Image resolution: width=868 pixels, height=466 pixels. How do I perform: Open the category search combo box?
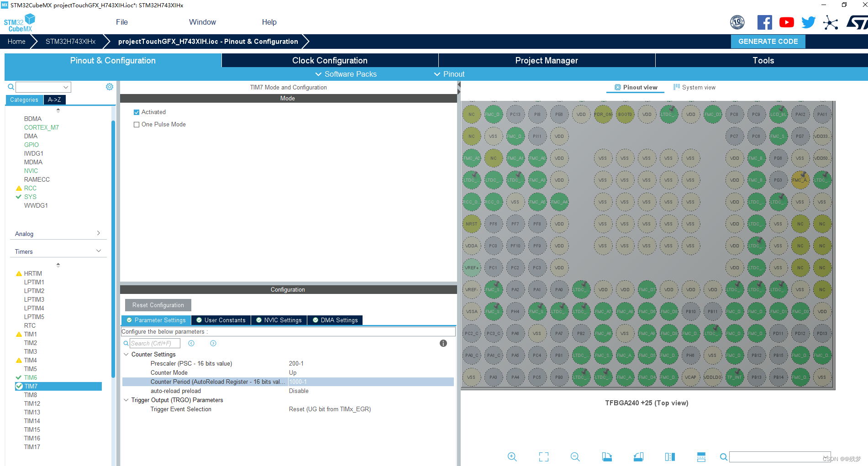[43, 87]
